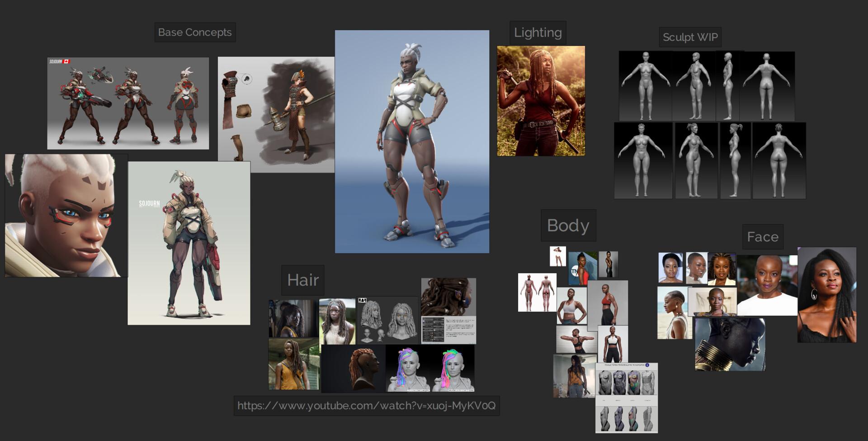The width and height of the screenshot is (868, 441).
Task: Select the indoor dreadlocks body photo
Action: (x=574, y=376)
